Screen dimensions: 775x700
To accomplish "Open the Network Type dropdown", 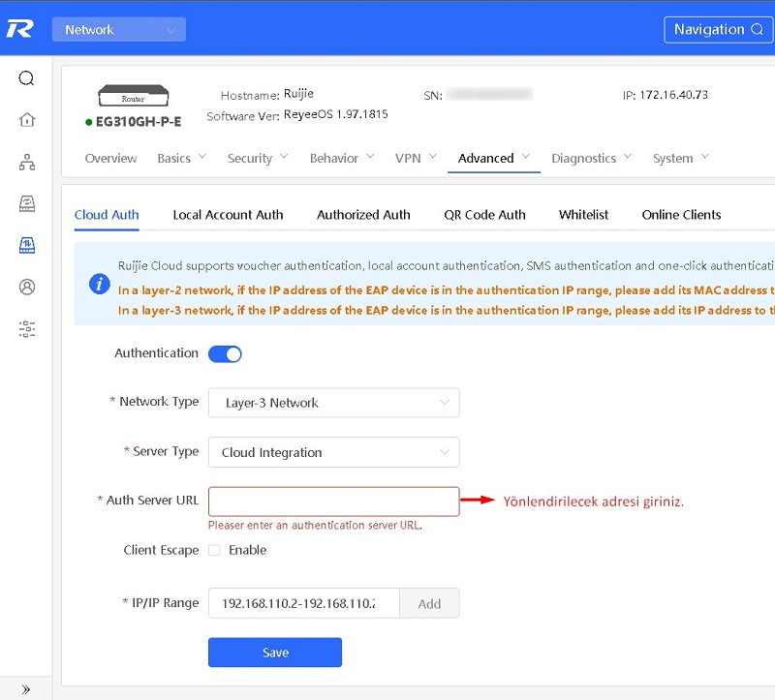I will (x=333, y=403).
